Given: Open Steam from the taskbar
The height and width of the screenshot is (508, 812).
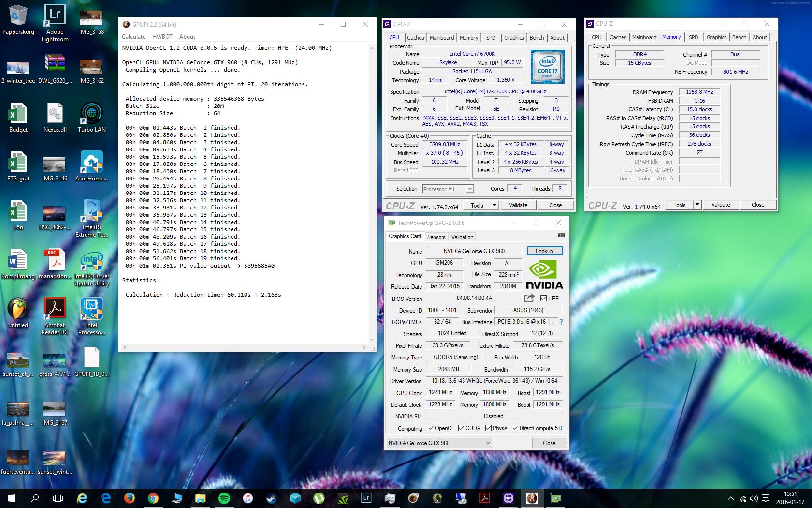Looking at the screenshot, I should point(271,498).
